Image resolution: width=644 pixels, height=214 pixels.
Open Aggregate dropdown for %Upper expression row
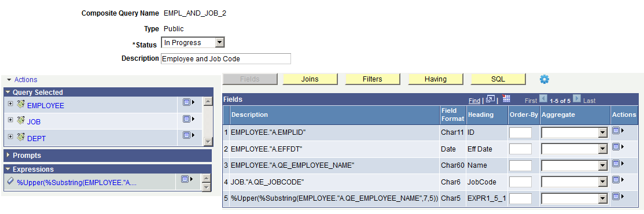(x=602, y=199)
